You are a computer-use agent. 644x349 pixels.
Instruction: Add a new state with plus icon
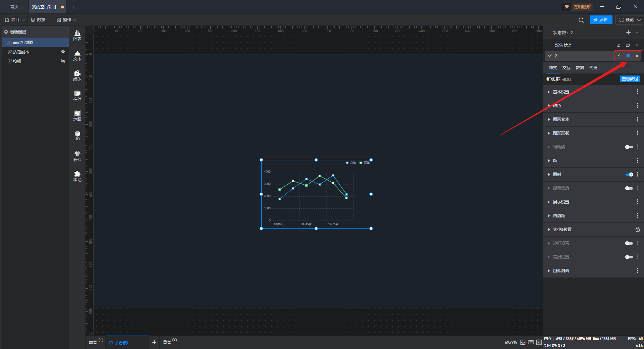(x=628, y=33)
